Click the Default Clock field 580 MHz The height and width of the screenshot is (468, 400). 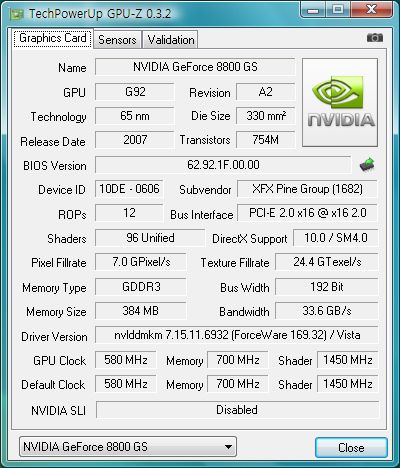click(126, 384)
